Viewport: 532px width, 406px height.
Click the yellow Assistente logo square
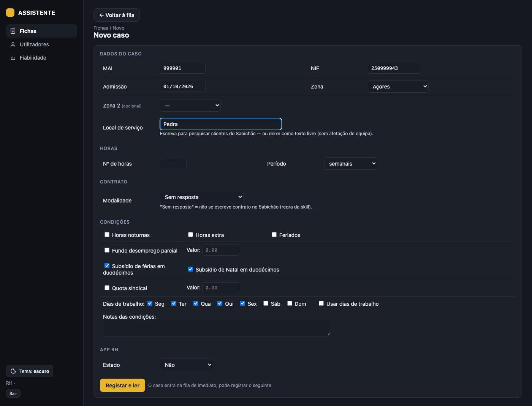click(x=10, y=13)
